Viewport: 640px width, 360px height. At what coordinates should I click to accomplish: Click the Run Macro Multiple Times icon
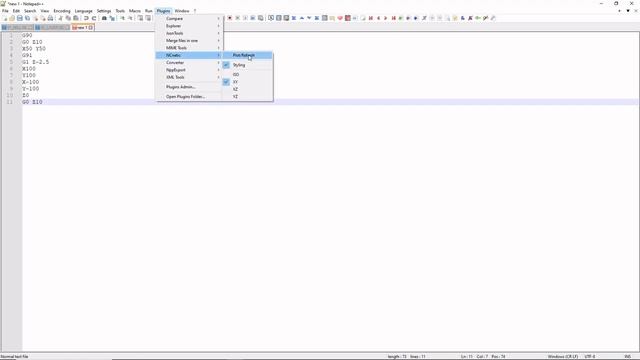[253, 18]
